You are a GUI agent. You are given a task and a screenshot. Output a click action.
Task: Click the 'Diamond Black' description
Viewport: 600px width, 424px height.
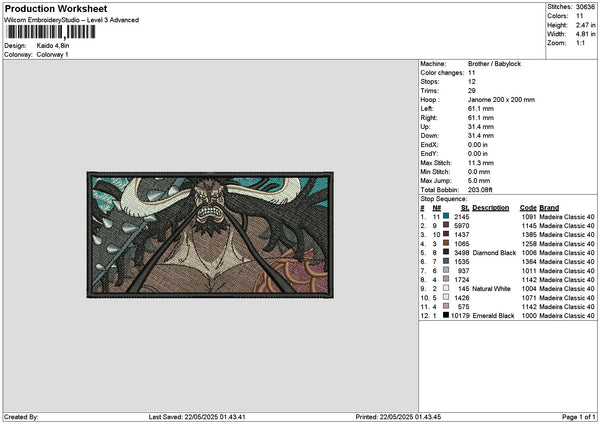click(494, 253)
